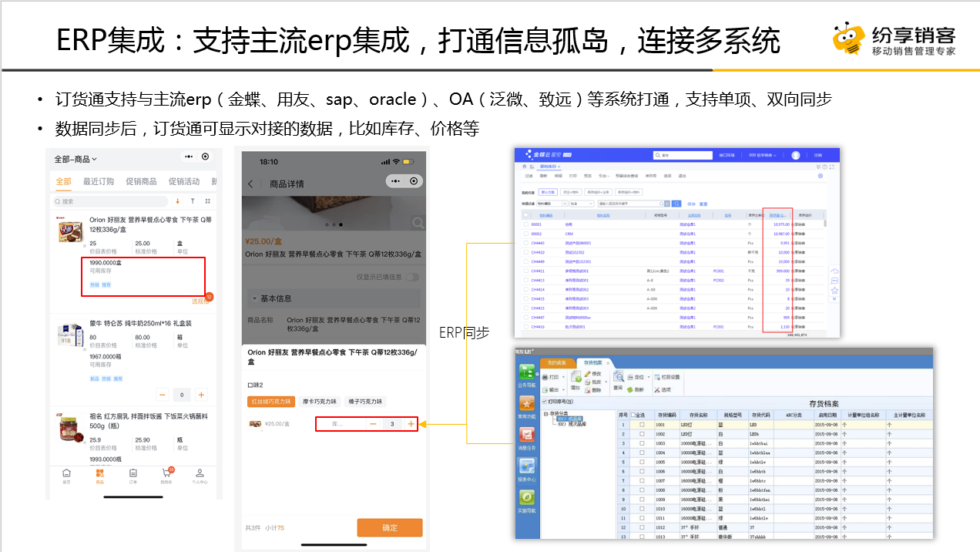Click the 保存 link in Kingdee filter row

(691, 204)
